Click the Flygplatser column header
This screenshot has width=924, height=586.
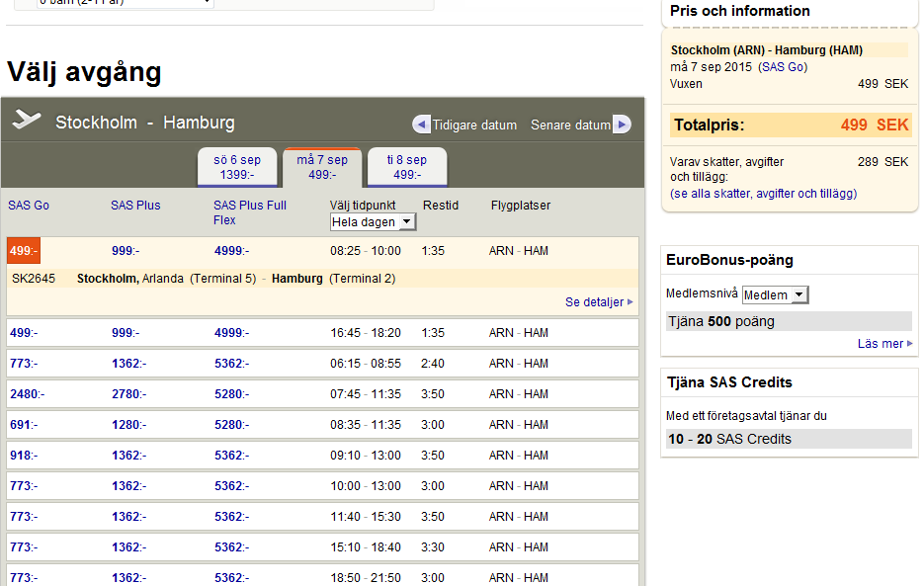(521, 206)
